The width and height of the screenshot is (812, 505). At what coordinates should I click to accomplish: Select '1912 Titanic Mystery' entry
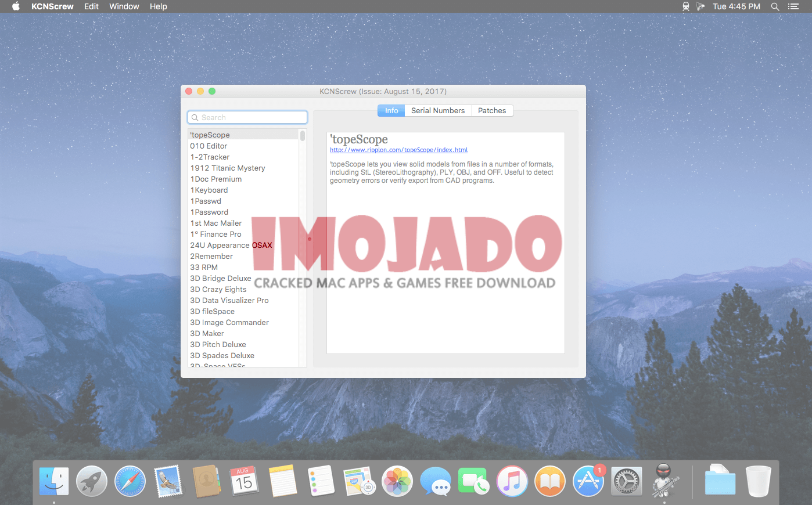coord(243,168)
